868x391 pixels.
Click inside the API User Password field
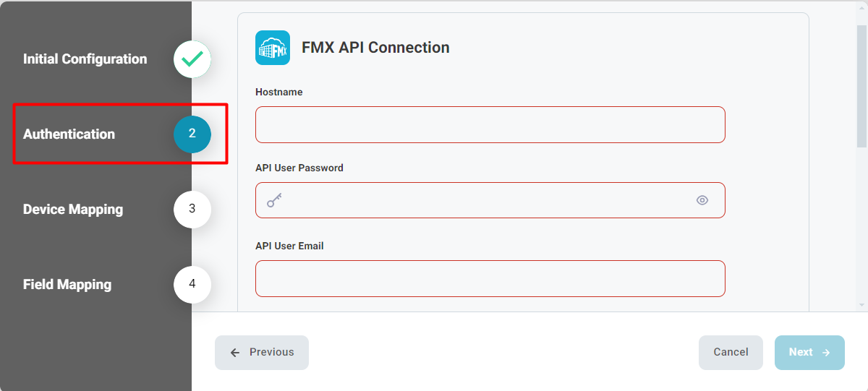point(485,200)
